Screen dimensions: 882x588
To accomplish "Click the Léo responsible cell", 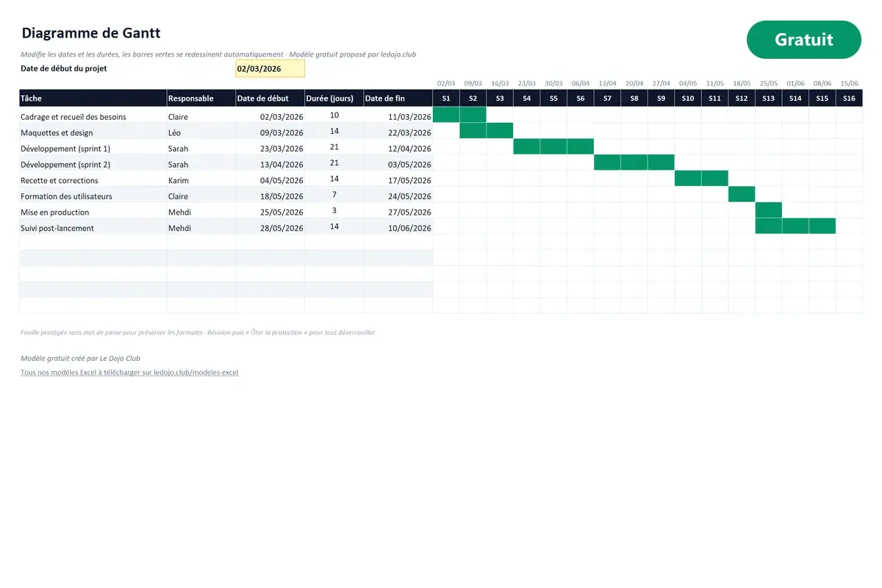I will point(201,132).
